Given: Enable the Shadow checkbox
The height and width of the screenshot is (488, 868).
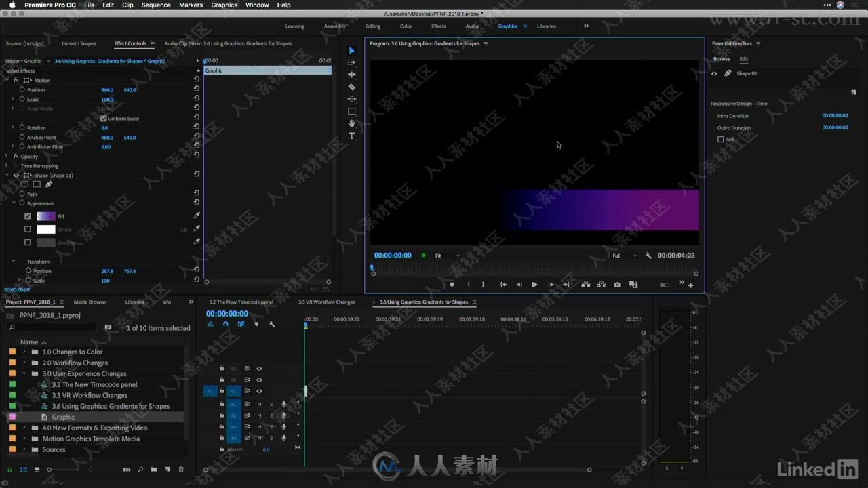Looking at the screenshot, I should coord(28,242).
